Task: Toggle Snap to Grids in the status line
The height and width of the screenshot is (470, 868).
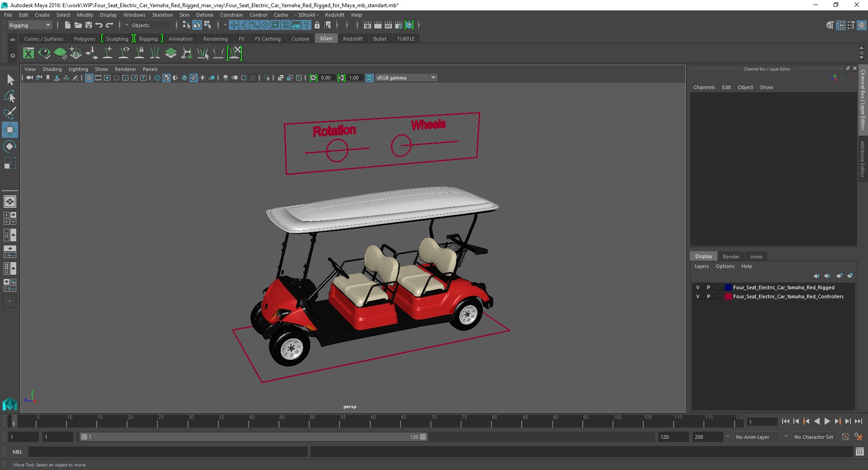Action: point(234,25)
